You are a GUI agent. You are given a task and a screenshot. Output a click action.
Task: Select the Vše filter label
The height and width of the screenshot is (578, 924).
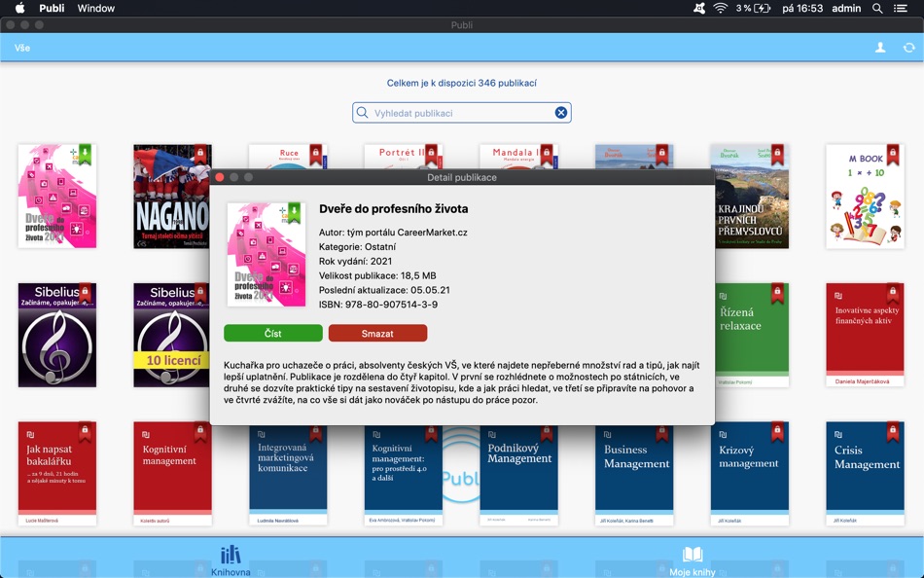22,48
